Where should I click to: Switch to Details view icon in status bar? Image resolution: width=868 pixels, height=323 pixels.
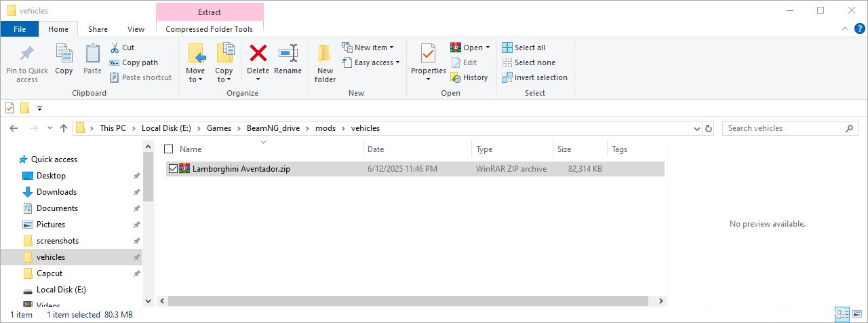843,315
